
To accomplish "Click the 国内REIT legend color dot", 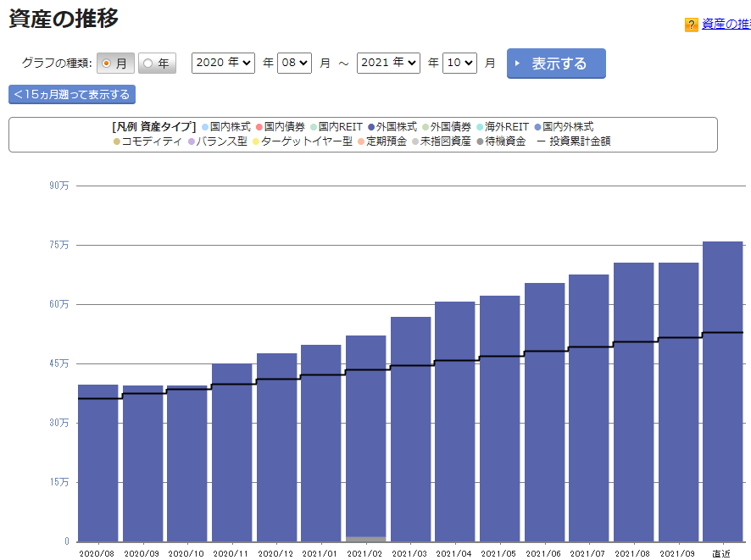I will (x=314, y=127).
